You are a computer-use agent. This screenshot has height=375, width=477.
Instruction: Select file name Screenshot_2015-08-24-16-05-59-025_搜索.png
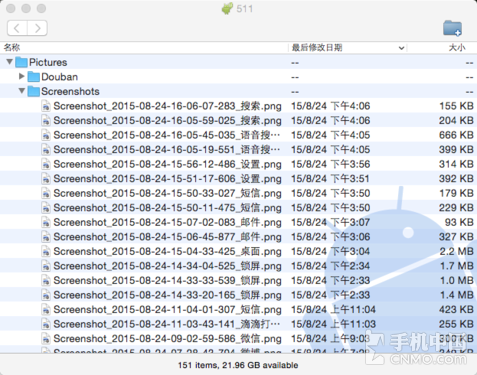[167, 121]
